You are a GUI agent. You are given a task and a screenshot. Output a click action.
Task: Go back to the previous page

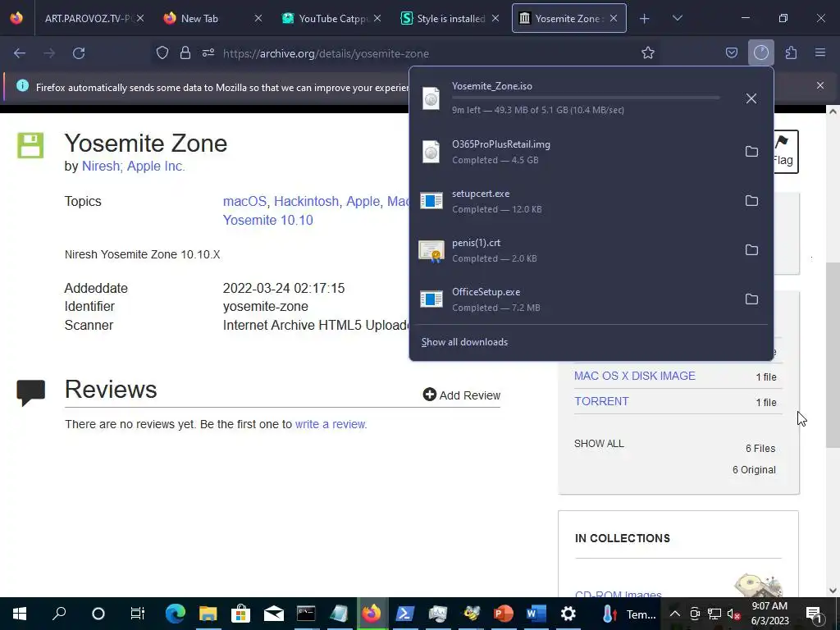20,53
